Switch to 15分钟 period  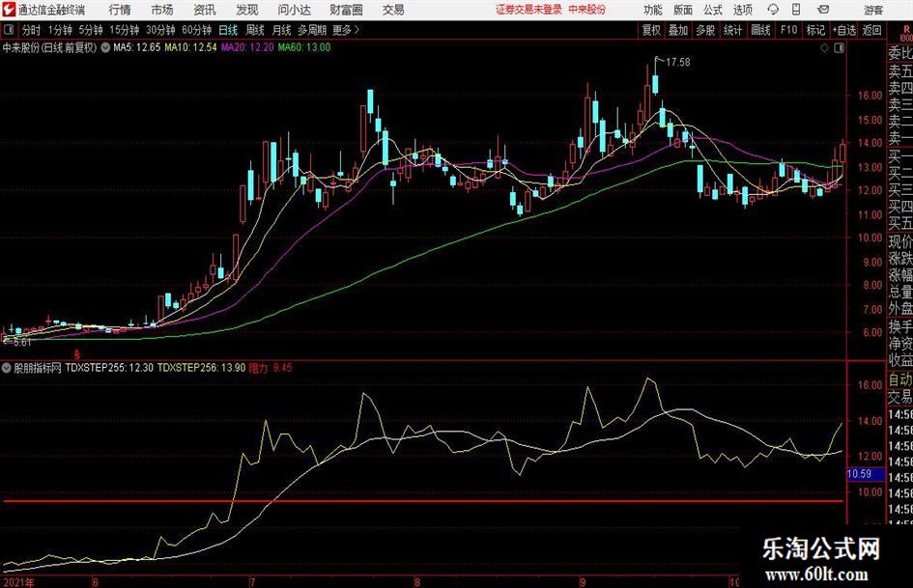click(125, 30)
